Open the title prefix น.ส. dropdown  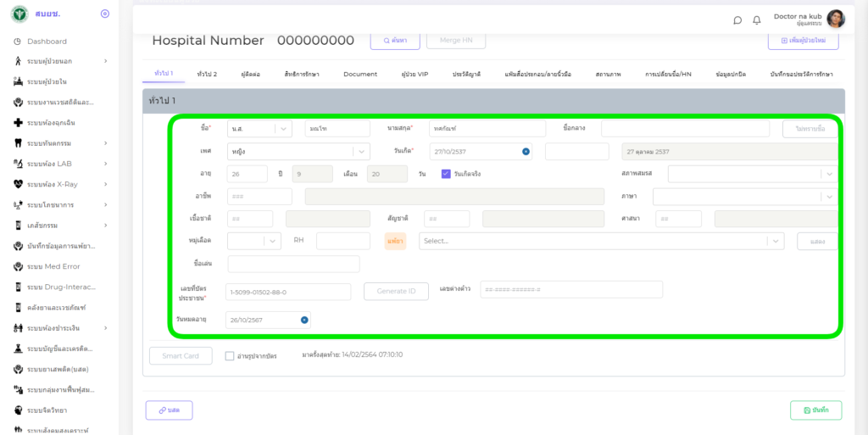[259, 129]
